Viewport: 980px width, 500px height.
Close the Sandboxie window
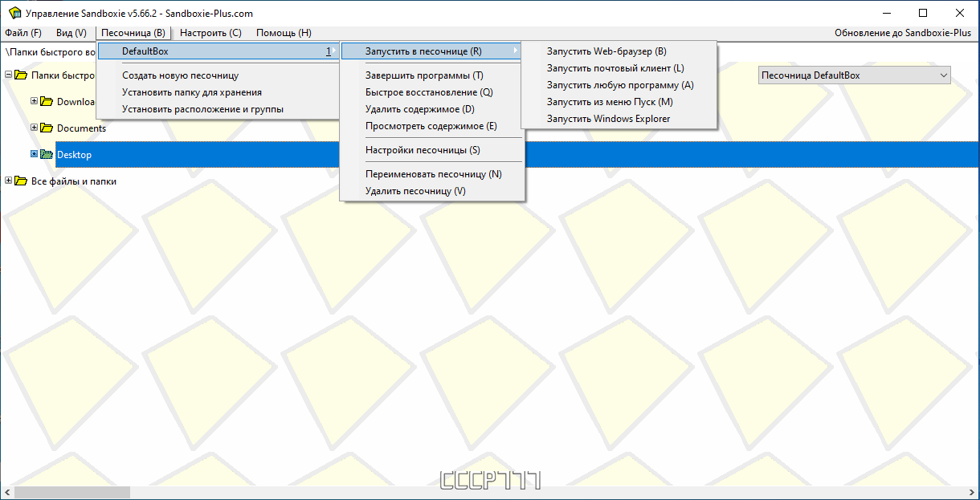click(x=960, y=12)
